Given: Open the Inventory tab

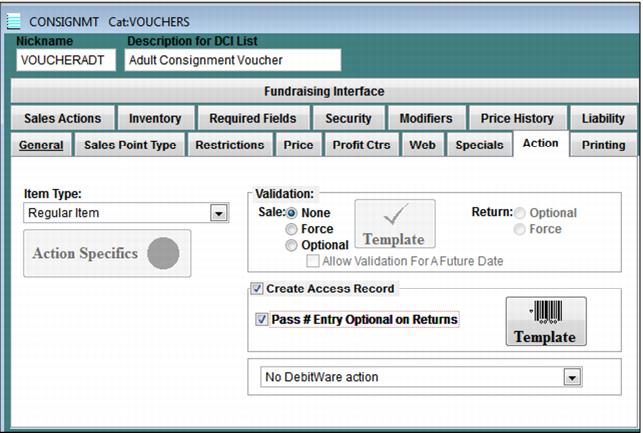Looking at the screenshot, I should coord(155,118).
